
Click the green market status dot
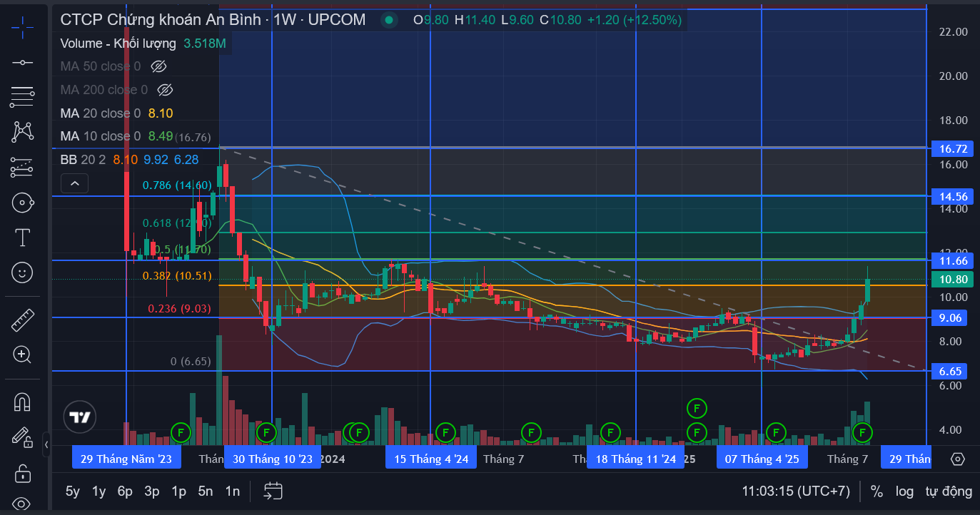point(389,20)
